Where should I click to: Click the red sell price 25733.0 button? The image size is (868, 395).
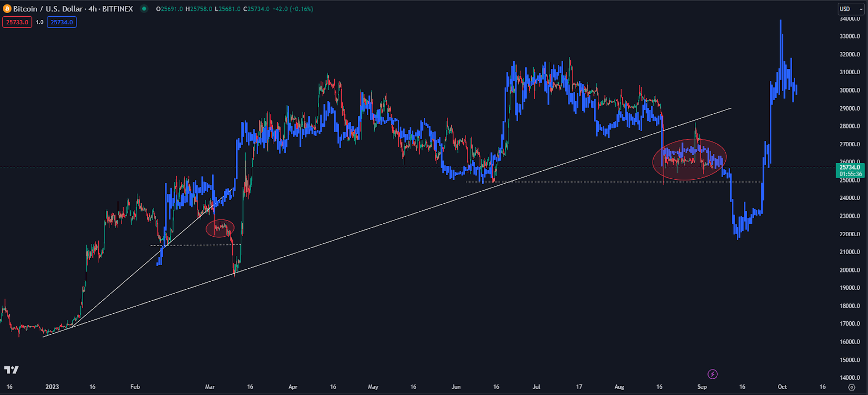point(17,22)
